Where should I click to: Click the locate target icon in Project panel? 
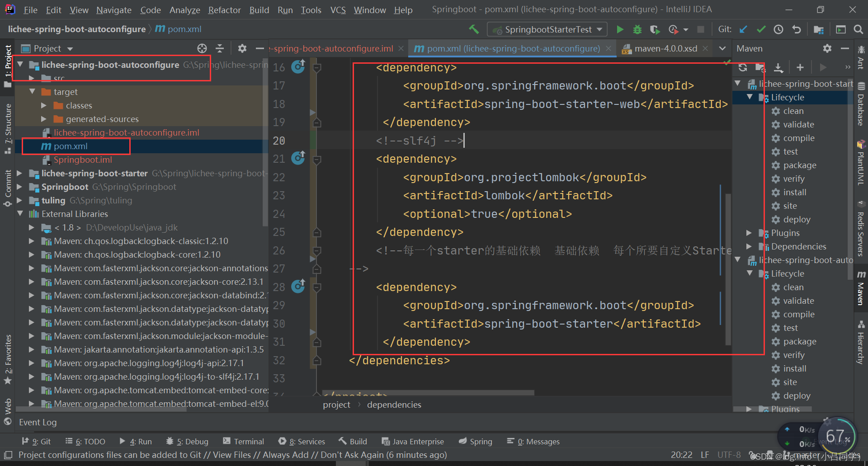[x=202, y=48]
